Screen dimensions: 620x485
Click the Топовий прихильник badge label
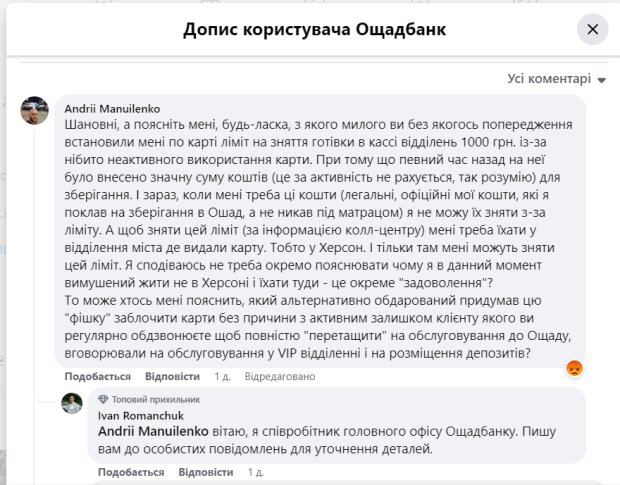point(156,399)
